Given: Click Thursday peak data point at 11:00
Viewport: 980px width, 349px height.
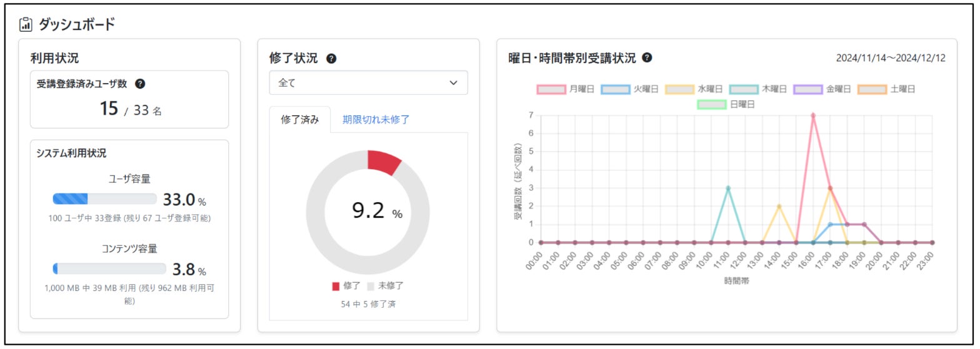Looking at the screenshot, I should coord(728,188).
